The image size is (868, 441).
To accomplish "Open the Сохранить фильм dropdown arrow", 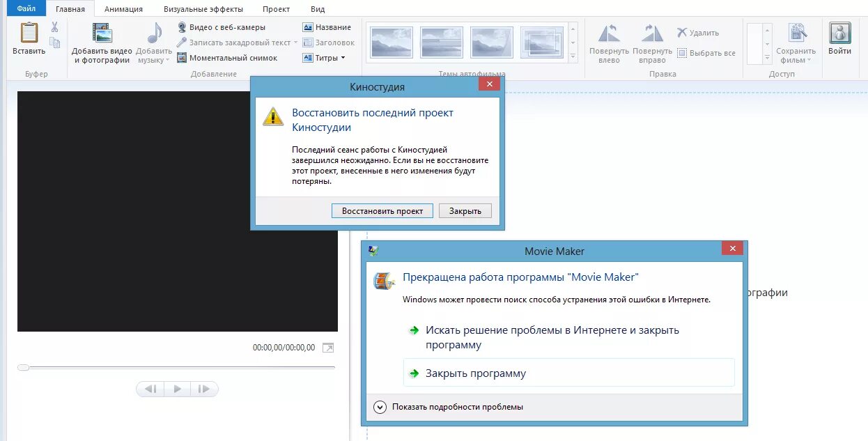I will click(x=809, y=61).
